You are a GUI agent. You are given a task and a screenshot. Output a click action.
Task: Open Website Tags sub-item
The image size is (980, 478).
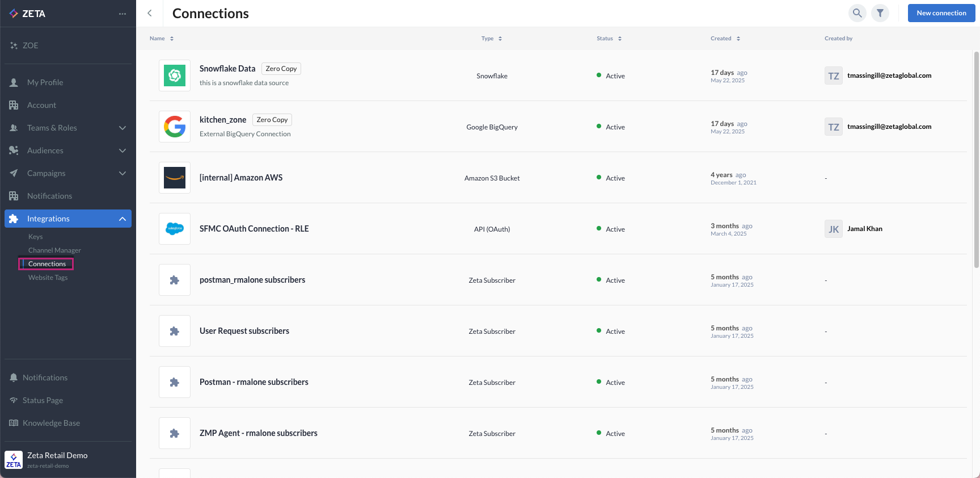48,278
